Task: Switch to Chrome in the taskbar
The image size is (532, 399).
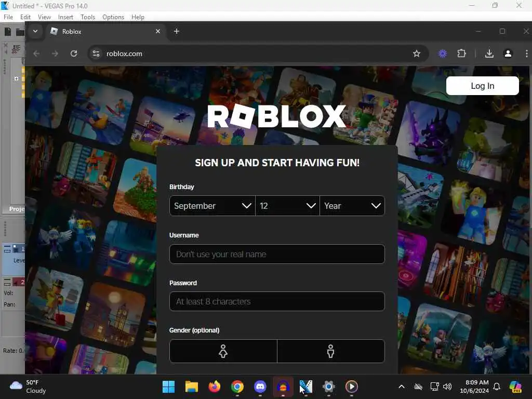Action: tap(237, 387)
